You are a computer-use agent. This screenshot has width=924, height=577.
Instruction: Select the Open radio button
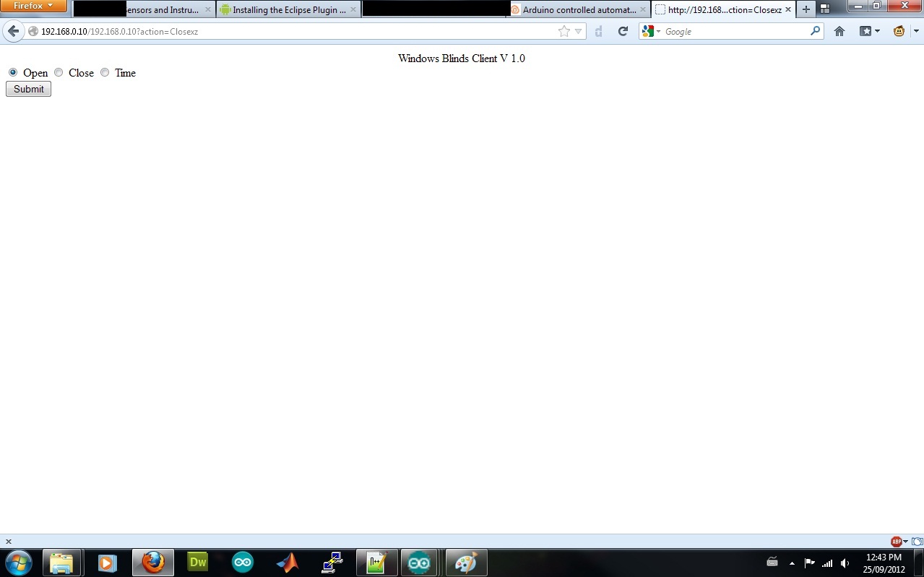tap(13, 72)
